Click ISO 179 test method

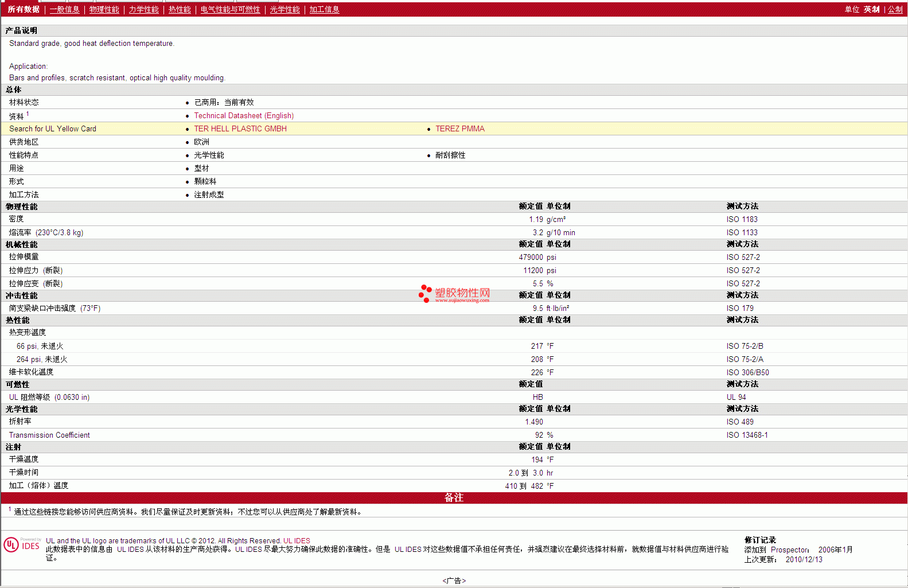coord(740,308)
